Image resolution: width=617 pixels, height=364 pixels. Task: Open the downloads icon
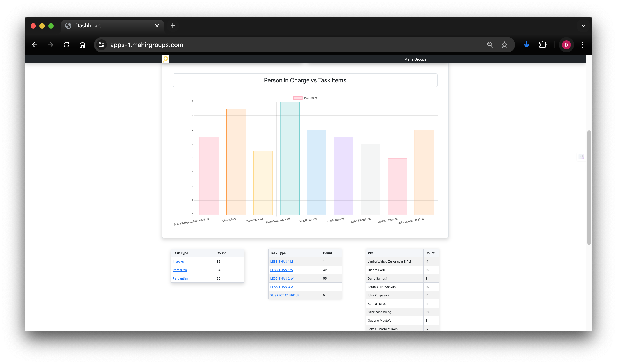click(x=526, y=45)
